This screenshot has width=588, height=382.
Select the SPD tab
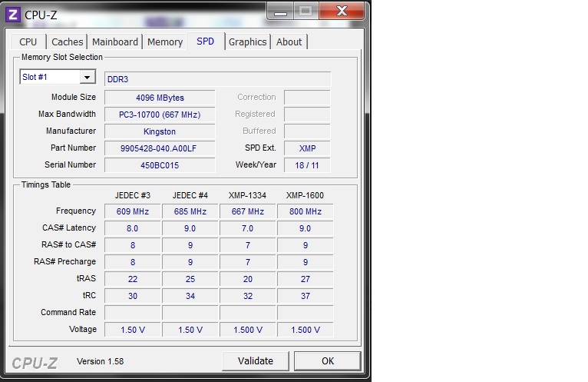click(205, 41)
